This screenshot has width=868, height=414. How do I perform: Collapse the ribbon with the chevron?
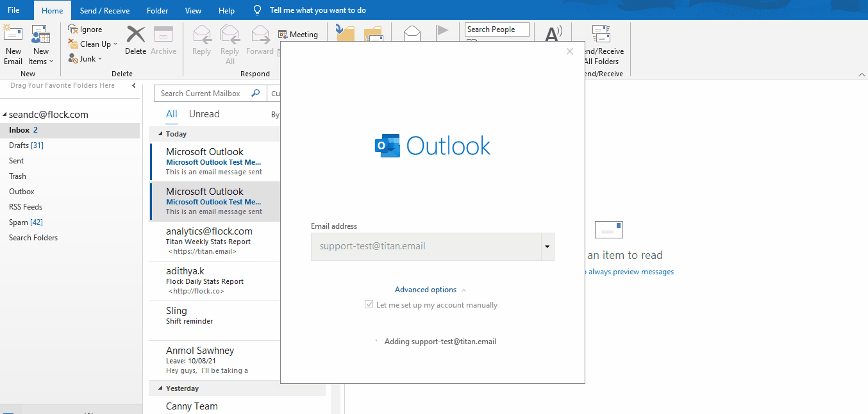(862, 75)
